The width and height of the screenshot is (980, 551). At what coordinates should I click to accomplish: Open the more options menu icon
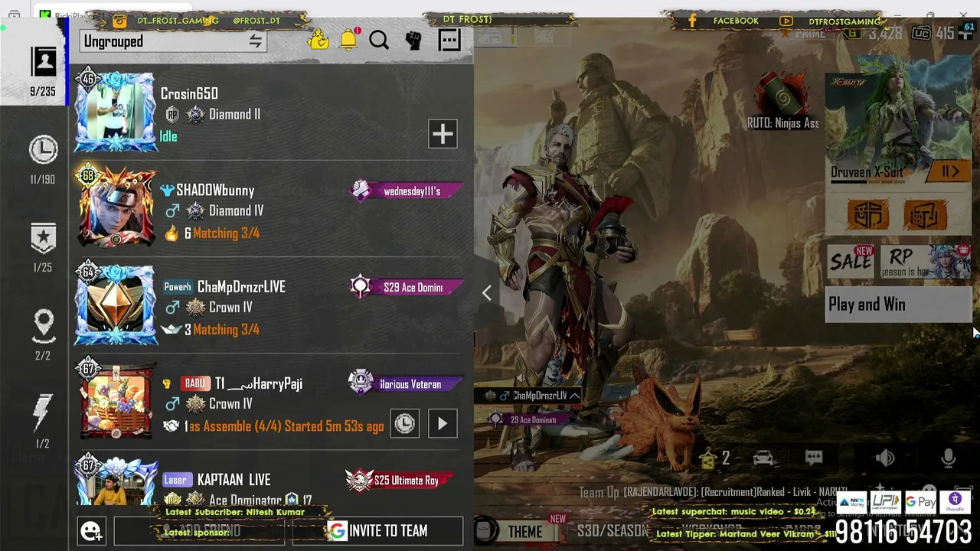click(x=449, y=40)
